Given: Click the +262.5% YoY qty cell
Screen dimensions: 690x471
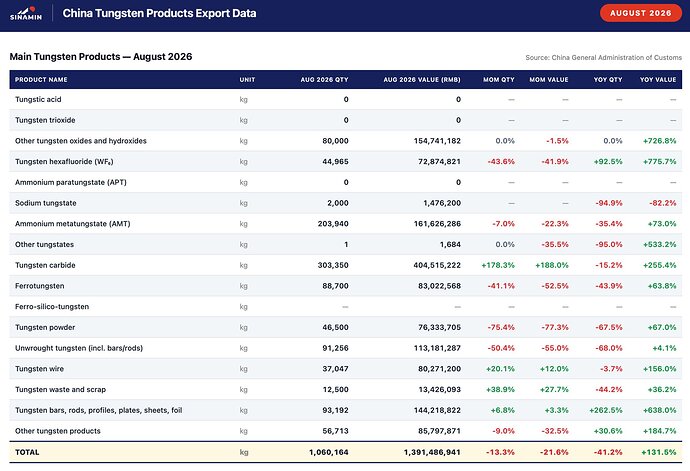Looking at the screenshot, I should 606,410.
